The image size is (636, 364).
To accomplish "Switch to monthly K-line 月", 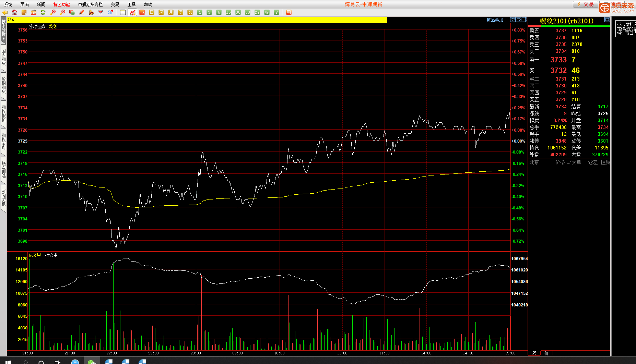I will pyautogui.click(x=171, y=12).
